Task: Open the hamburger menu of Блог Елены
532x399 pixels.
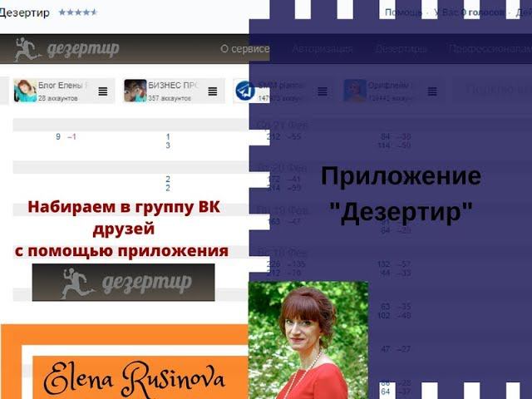Action: tap(103, 91)
